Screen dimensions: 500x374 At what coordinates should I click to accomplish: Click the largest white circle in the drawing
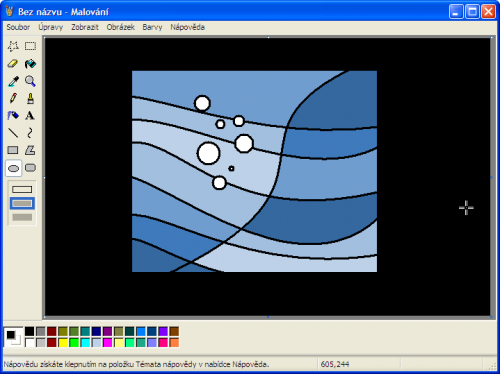coord(209,153)
